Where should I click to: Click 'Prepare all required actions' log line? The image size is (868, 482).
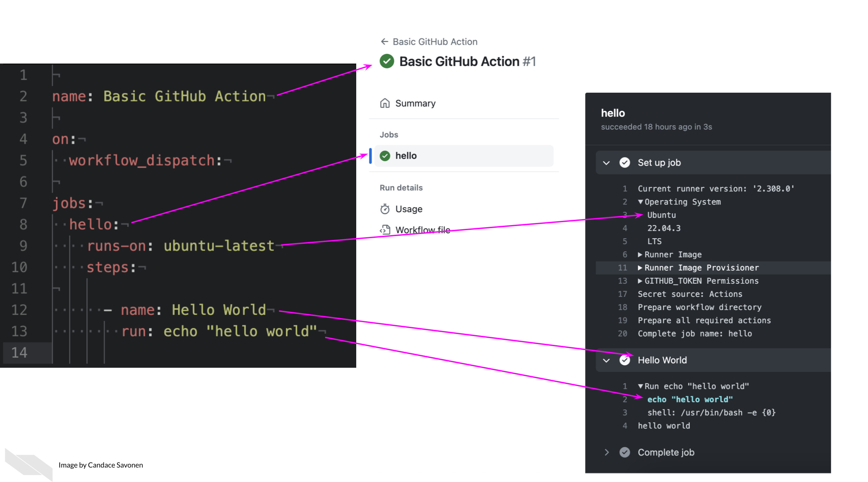click(x=704, y=321)
